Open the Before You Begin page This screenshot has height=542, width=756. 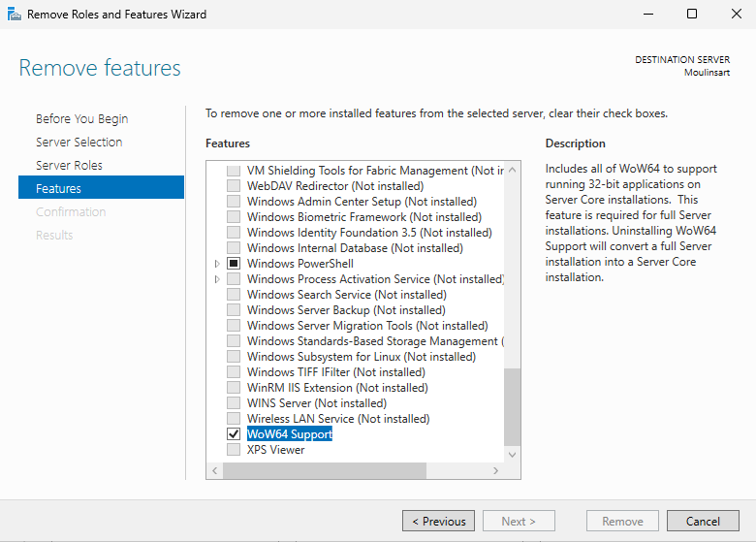81,118
